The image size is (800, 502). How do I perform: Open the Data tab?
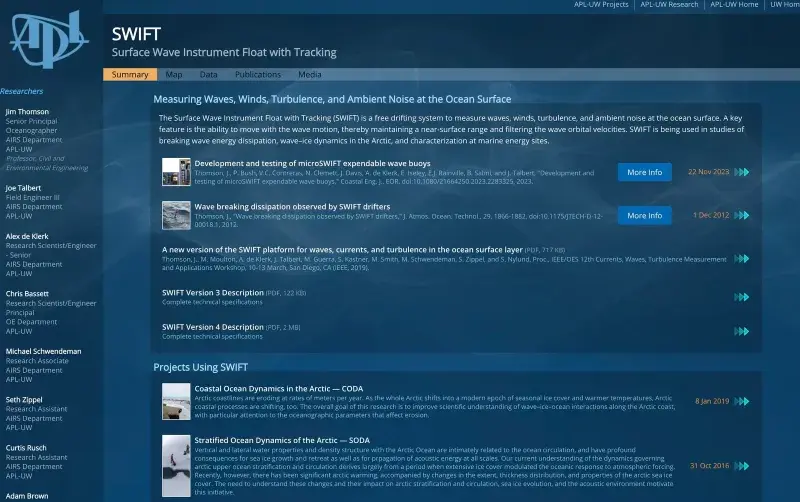[x=208, y=75]
